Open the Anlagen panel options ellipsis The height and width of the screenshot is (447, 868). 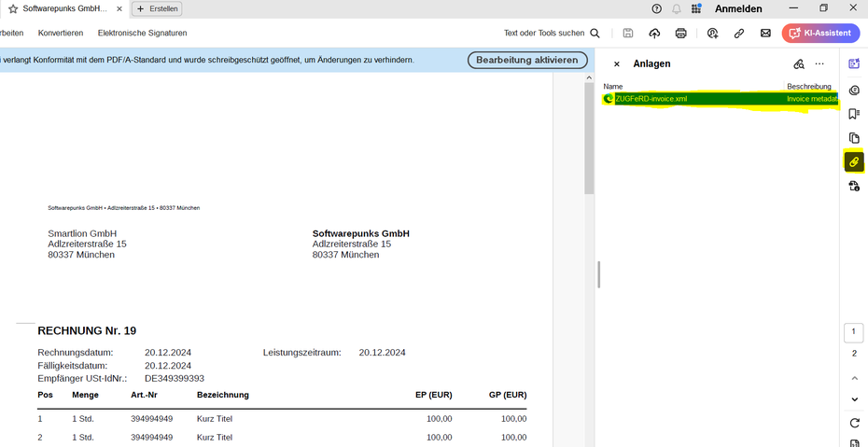pos(819,64)
